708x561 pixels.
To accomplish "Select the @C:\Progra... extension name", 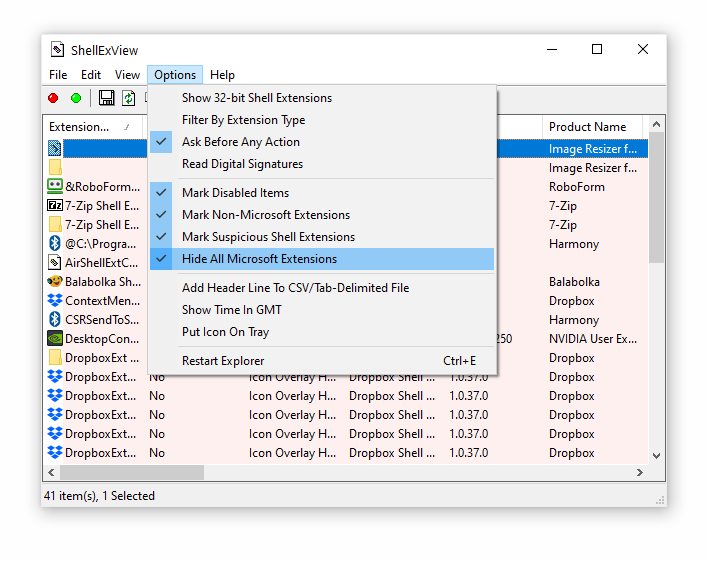I will [x=101, y=243].
